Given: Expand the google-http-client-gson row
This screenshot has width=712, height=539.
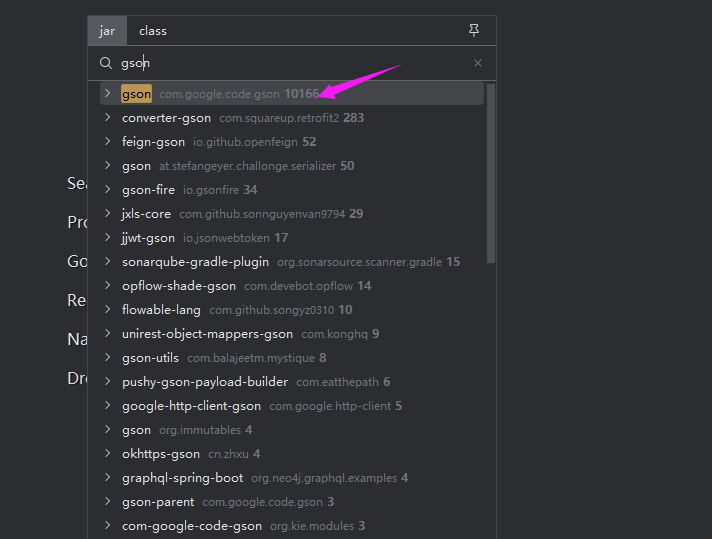Looking at the screenshot, I should pyautogui.click(x=108, y=405).
